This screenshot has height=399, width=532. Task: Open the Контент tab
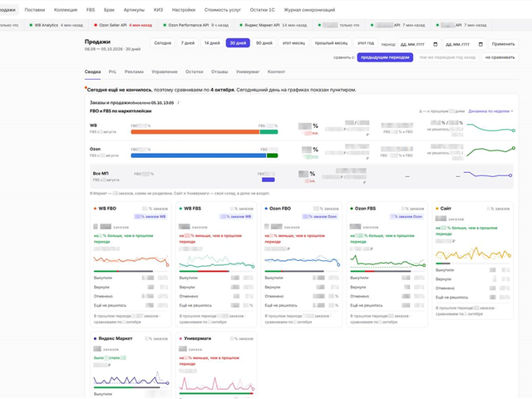tap(276, 72)
